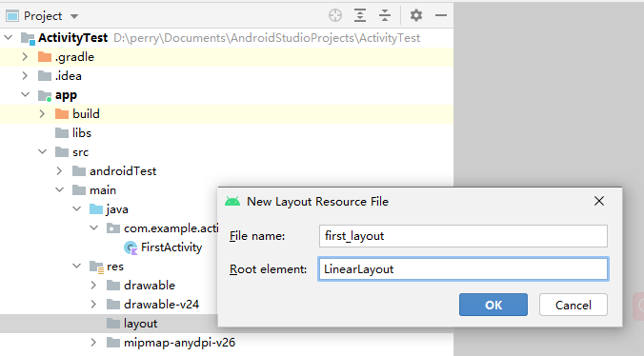Click the Select Opened File target icon
Viewport: 644px width, 356px height.
coord(335,15)
